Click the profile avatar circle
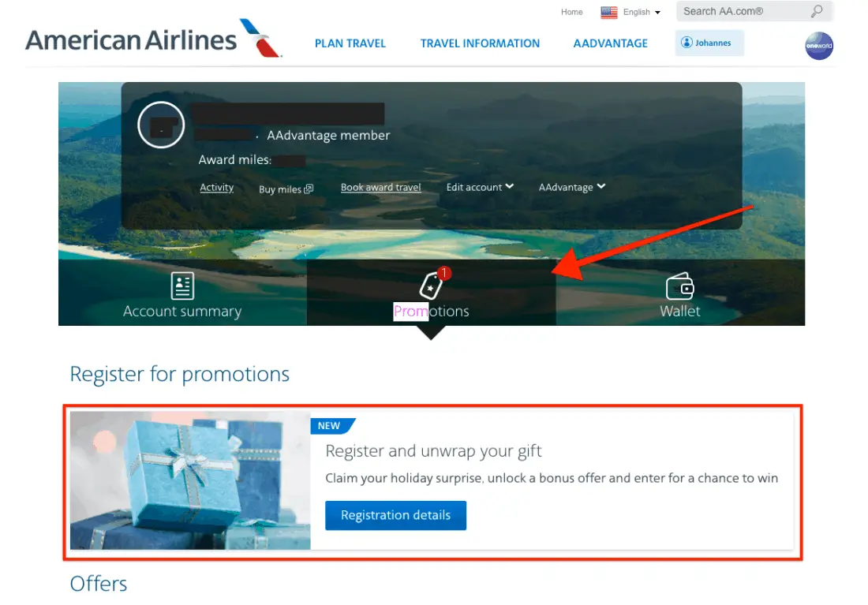868x605 pixels. tap(161, 125)
